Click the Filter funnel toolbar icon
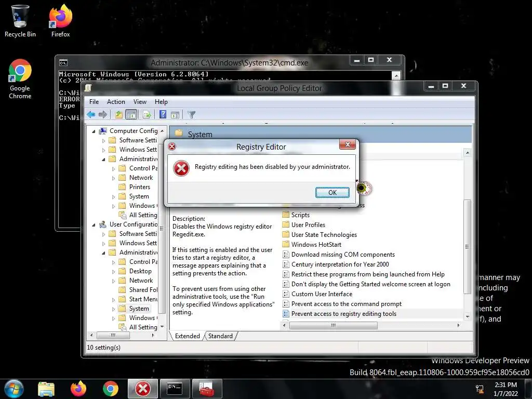The height and width of the screenshot is (399, 532). (x=191, y=115)
